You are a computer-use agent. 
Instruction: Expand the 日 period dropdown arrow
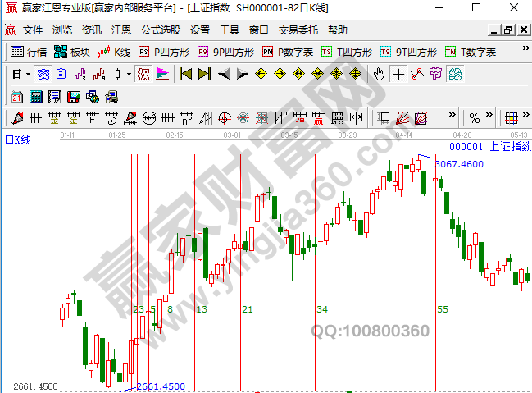[x=28, y=74]
